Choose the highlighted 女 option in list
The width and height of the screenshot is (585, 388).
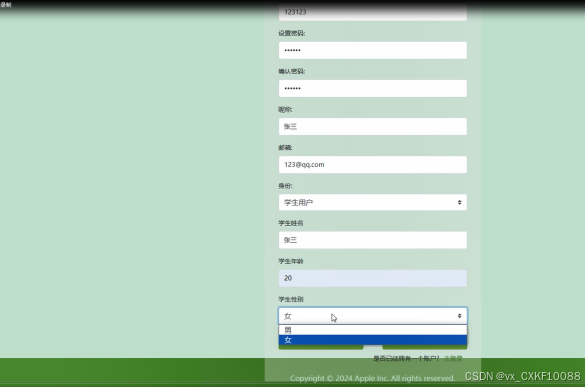point(372,340)
